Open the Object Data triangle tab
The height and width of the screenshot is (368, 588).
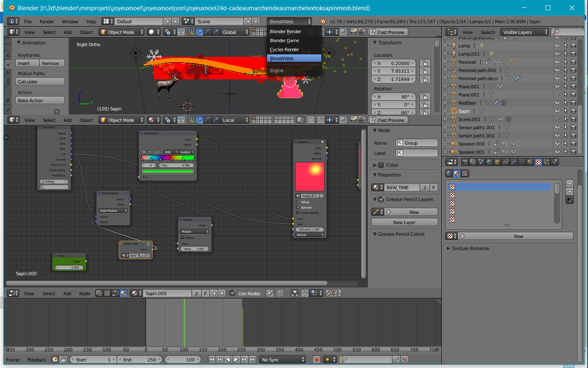pyautogui.click(x=522, y=162)
